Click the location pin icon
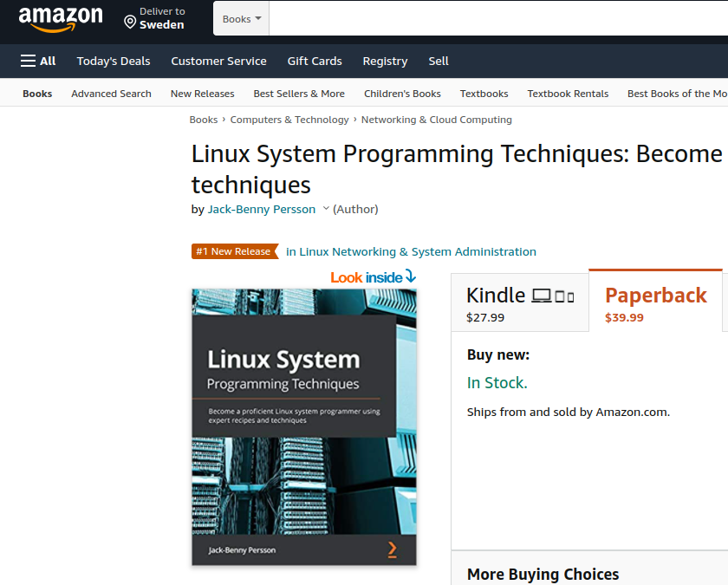This screenshot has width=728, height=585. tap(130, 22)
